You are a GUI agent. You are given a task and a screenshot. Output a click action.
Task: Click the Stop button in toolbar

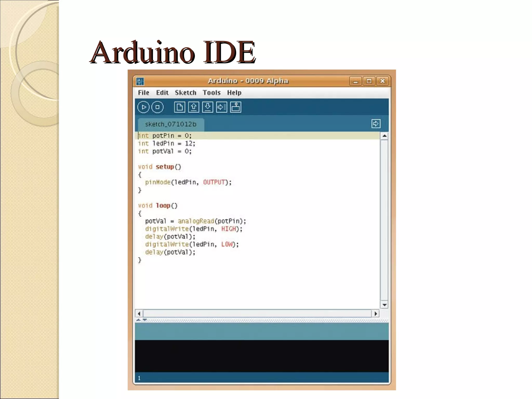[x=157, y=107]
